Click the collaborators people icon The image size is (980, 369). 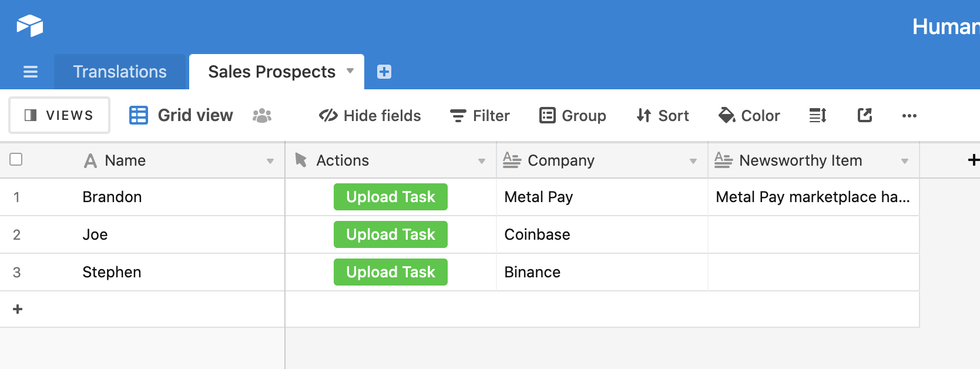[x=262, y=116]
